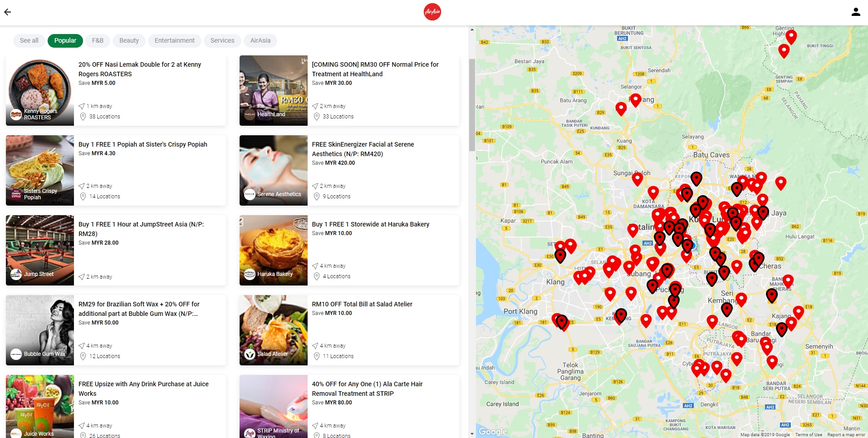Switch to the Entertainment category
868x438 pixels.
pos(175,40)
